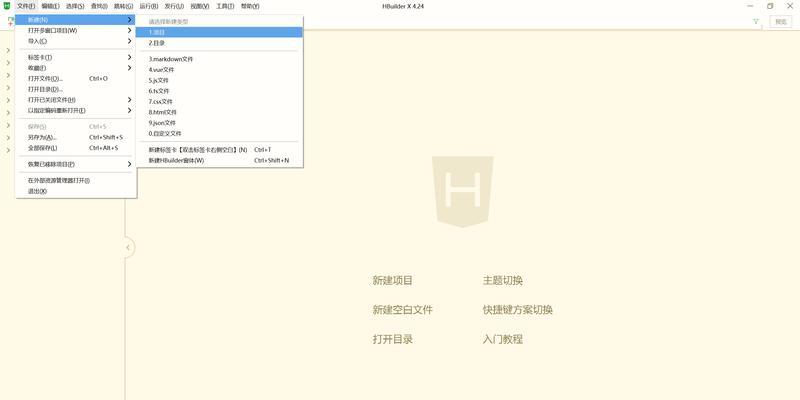
Task: Select 2.目录 in the new submenu
Action: coord(219,43)
